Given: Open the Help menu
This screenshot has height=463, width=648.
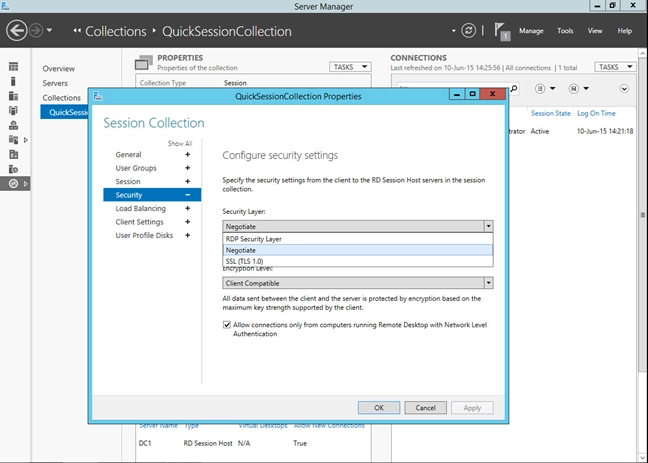Looking at the screenshot, I should [x=624, y=31].
